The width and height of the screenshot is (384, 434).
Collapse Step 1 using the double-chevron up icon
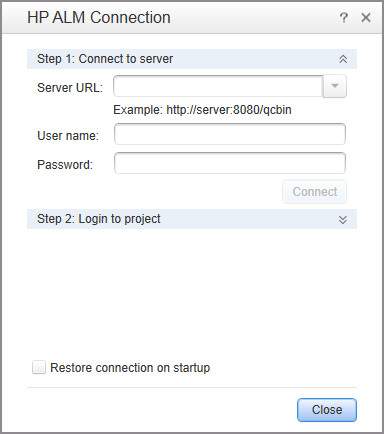point(343,59)
